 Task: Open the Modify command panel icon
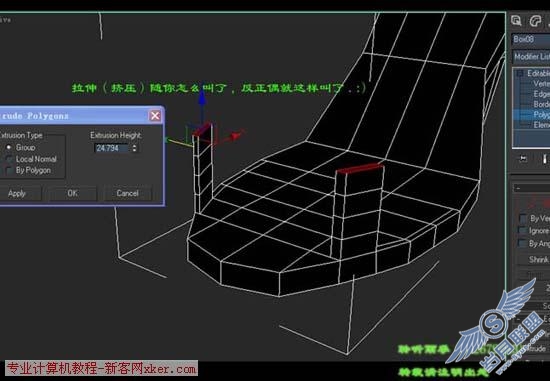[535, 21]
